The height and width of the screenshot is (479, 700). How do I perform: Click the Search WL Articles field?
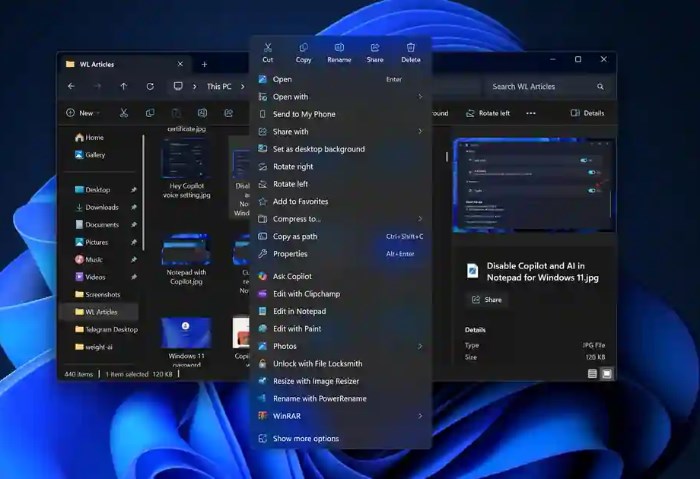click(543, 87)
